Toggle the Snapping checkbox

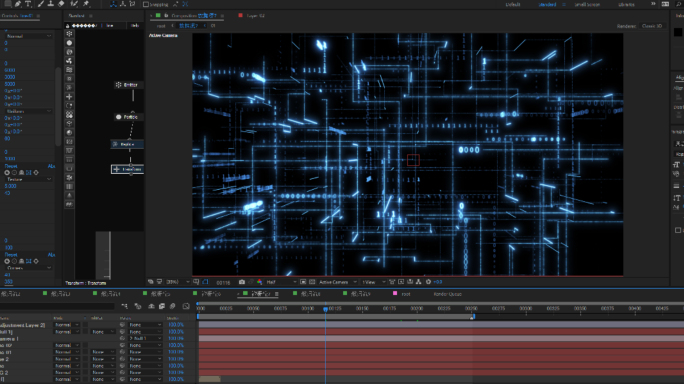(x=146, y=4)
